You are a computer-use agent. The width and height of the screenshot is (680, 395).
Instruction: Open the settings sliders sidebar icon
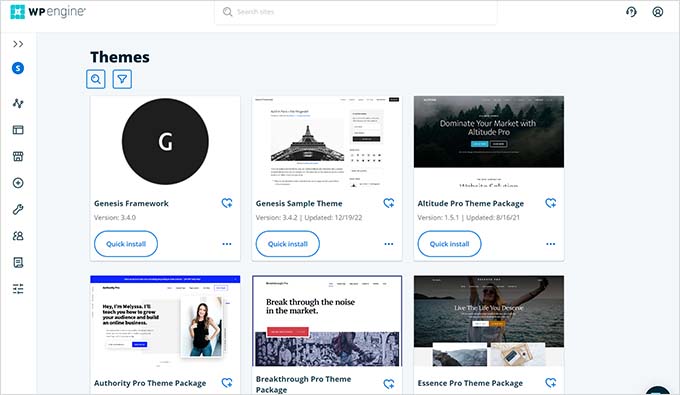18,289
